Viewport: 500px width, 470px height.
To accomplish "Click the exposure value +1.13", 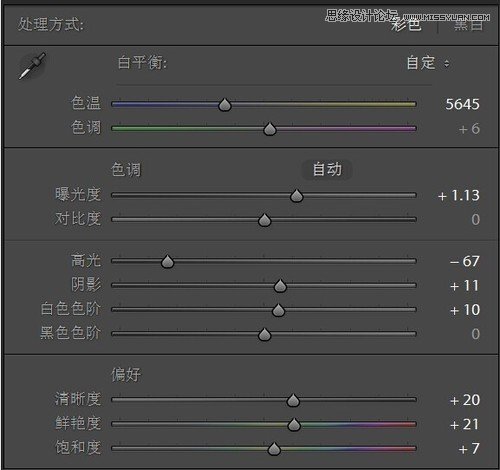I will 459,195.
